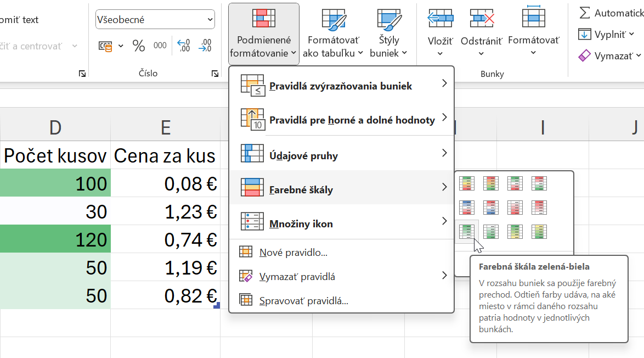Apply the Red-Yellow-Green color scale
Viewport: 644px width, 358px height.
[x=491, y=183]
